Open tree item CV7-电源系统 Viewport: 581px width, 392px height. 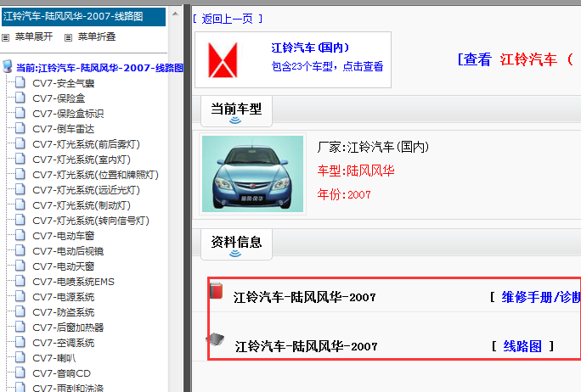pyautogui.click(x=64, y=297)
